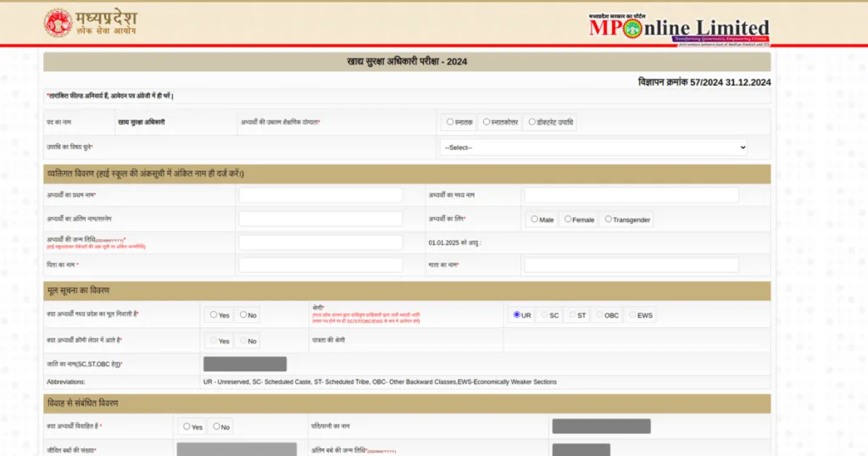Click the MPOnline Limited logo
Image resolution: width=868 pixels, height=456 pixels.
679,30
